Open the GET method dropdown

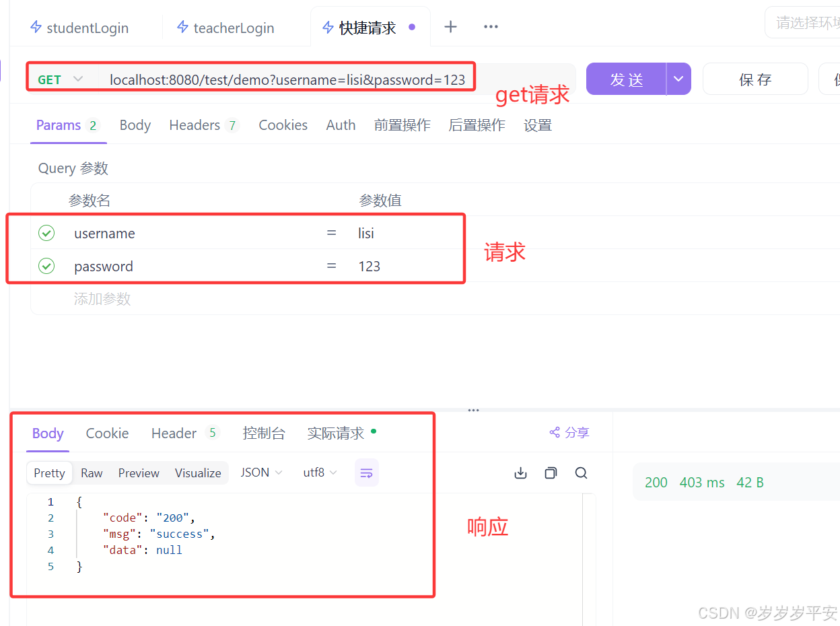click(61, 79)
